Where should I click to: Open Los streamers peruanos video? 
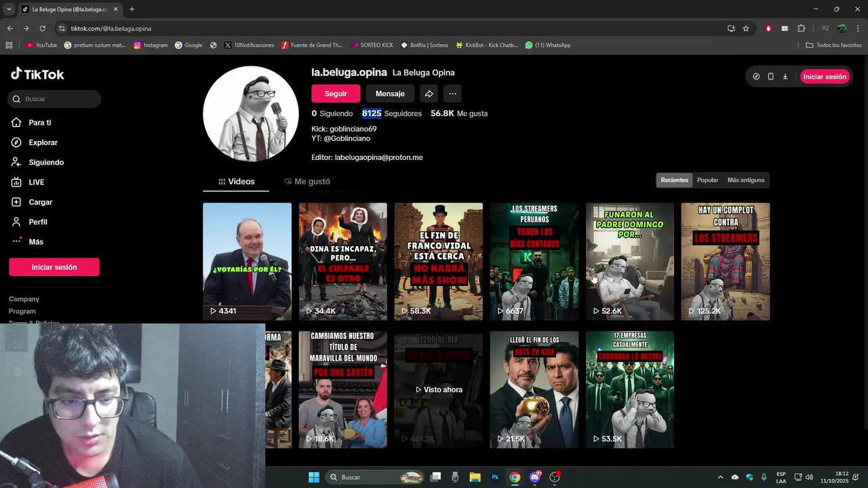(534, 262)
